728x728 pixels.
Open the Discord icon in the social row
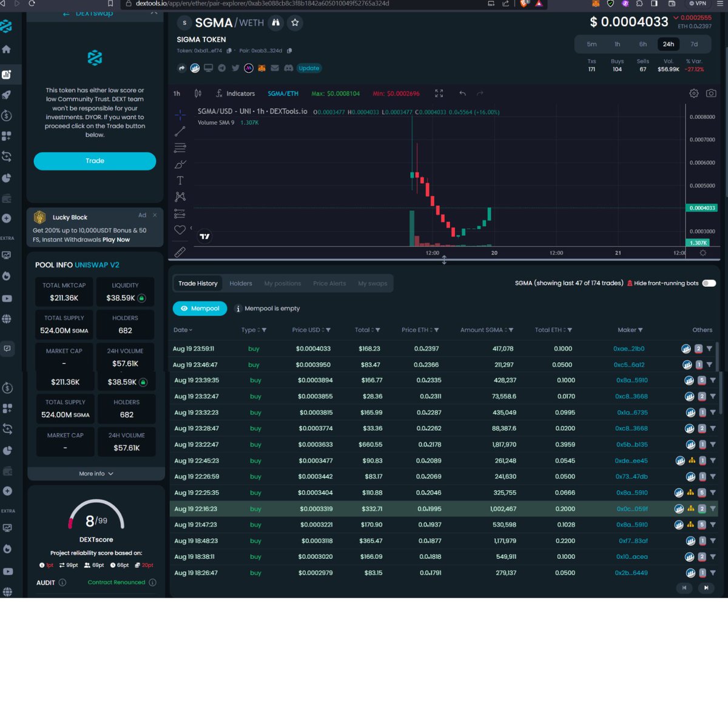(x=289, y=68)
